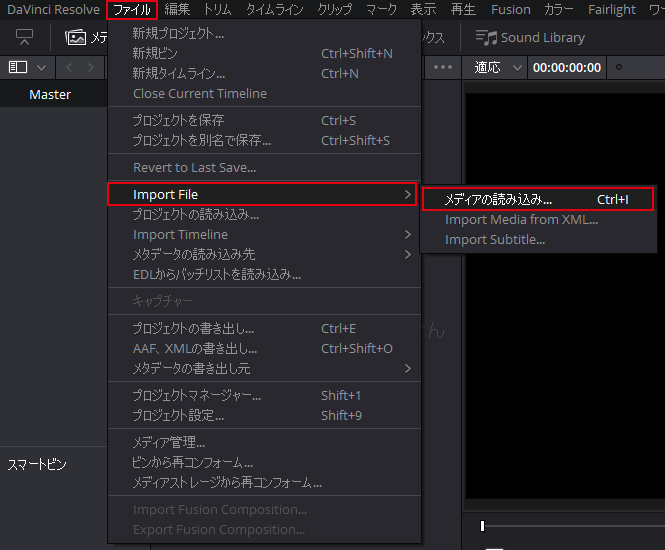Select AAF、XMLの書き出し... entry
665x550 pixels.
(x=265, y=349)
